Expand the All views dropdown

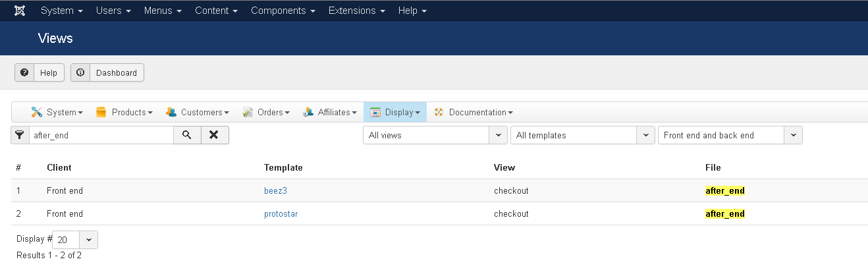pyautogui.click(x=435, y=135)
